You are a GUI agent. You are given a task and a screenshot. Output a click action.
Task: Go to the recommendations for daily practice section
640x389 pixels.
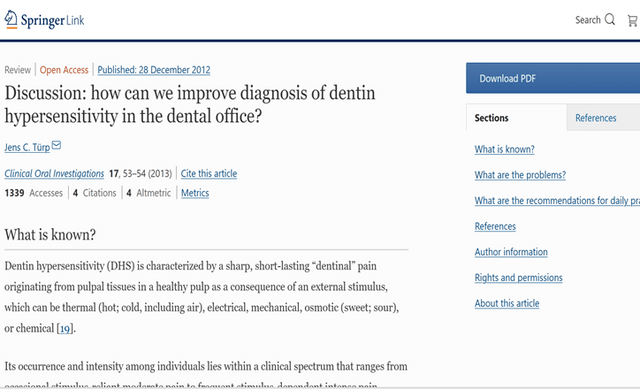tap(557, 201)
